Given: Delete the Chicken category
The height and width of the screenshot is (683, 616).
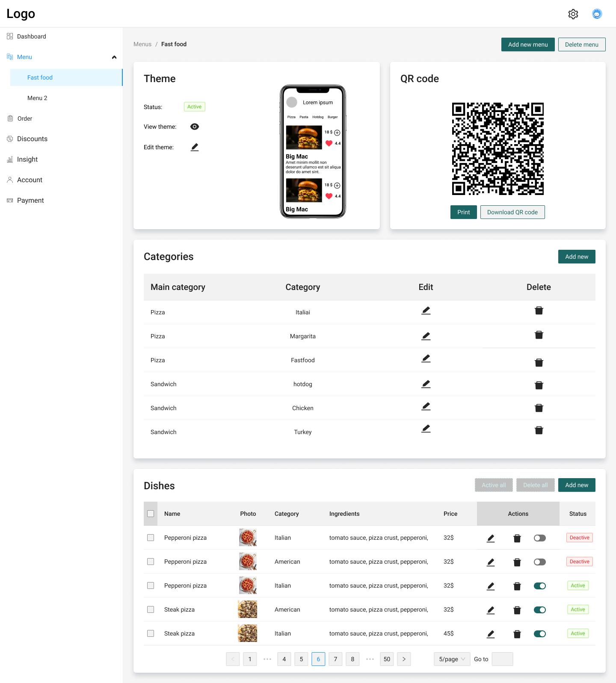Looking at the screenshot, I should point(539,408).
